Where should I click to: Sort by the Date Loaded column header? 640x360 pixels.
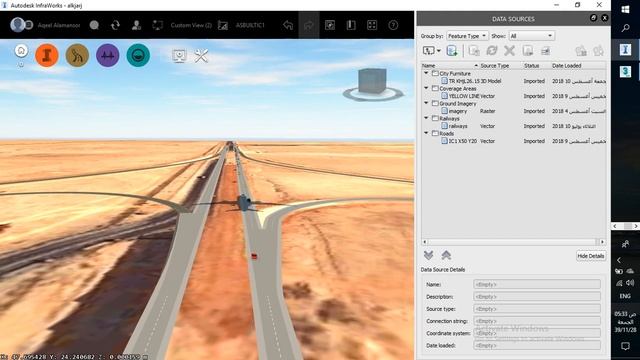(x=578, y=66)
